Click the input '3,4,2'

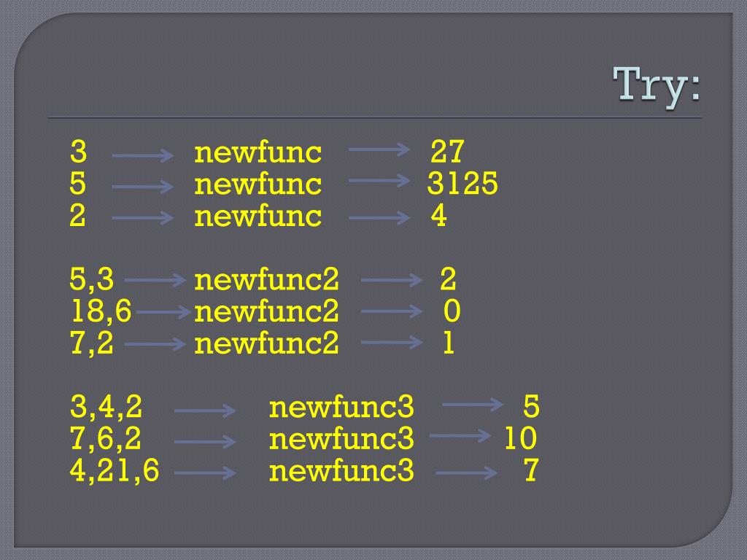(106, 407)
